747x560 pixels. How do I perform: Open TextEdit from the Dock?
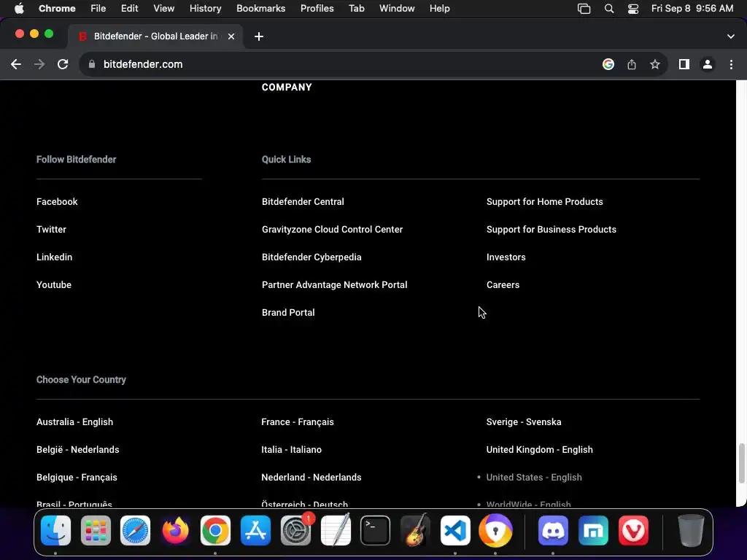pos(336,531)
